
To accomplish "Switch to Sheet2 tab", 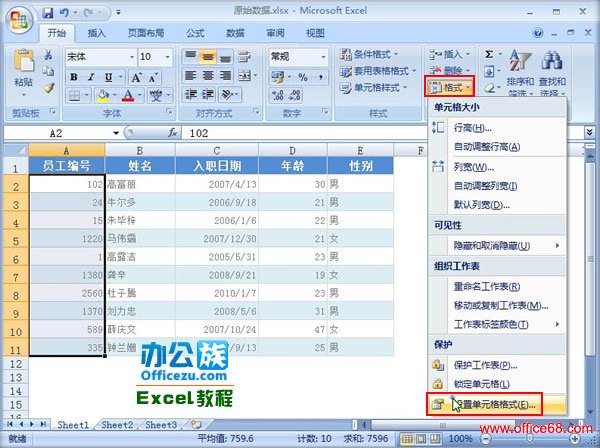I will click(117, 425).
